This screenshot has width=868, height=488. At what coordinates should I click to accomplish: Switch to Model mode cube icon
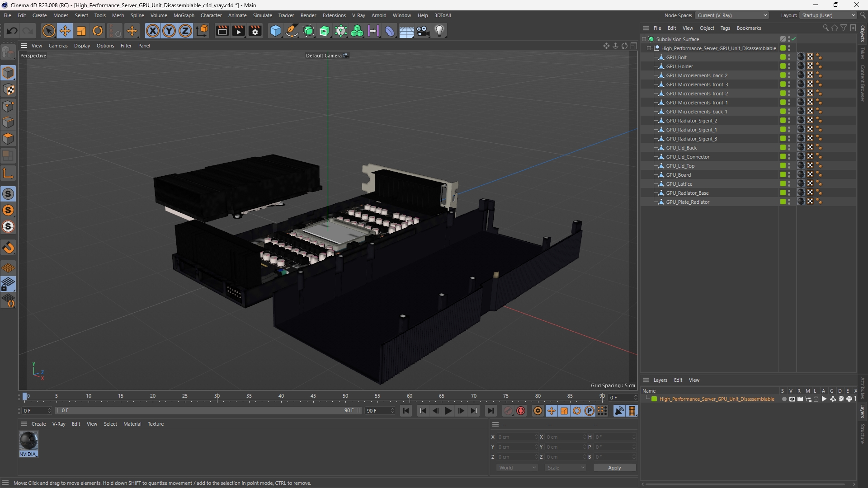pos(8,73)
